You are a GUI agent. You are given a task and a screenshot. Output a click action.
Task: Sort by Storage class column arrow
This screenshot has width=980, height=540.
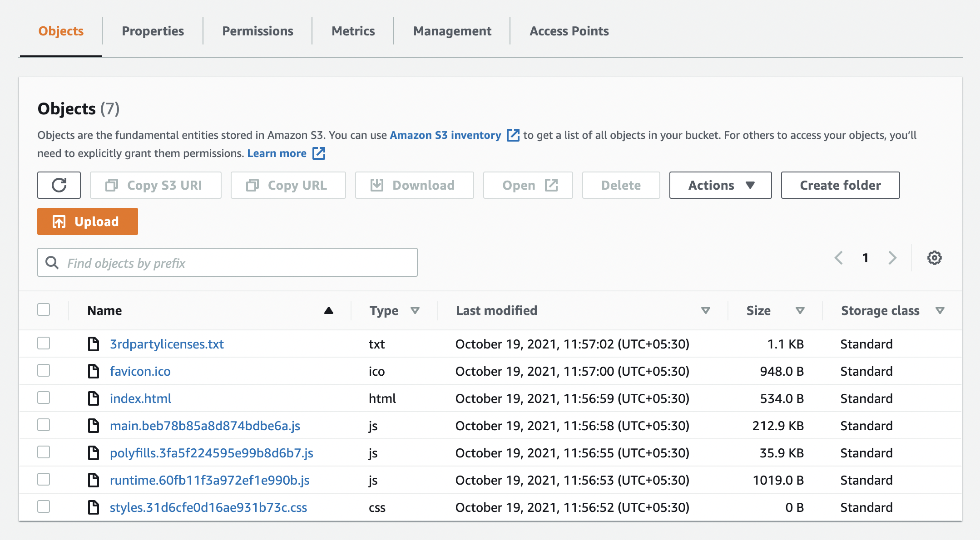940,310
